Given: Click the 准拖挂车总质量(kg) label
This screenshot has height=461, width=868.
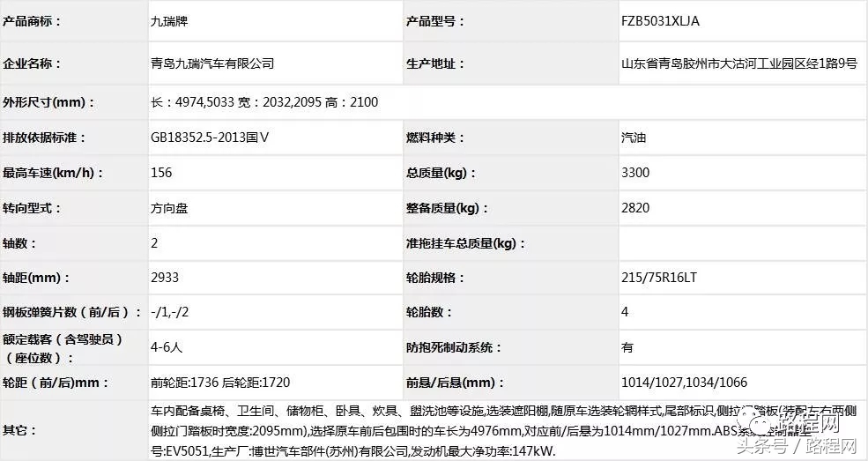Looking at the screenshot, I should coord(465,243).
